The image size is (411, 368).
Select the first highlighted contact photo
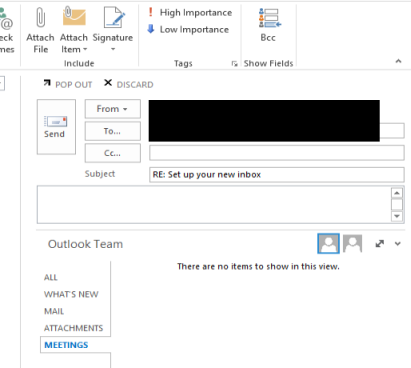click(328, 243)
